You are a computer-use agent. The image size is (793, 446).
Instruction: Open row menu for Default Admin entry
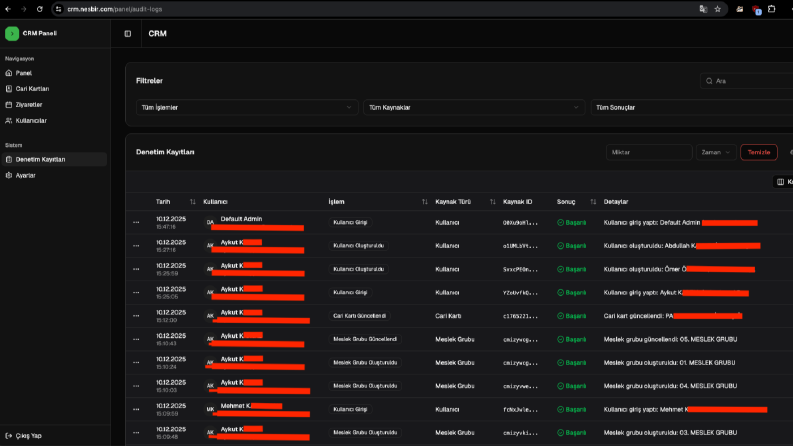pos(136,222)
